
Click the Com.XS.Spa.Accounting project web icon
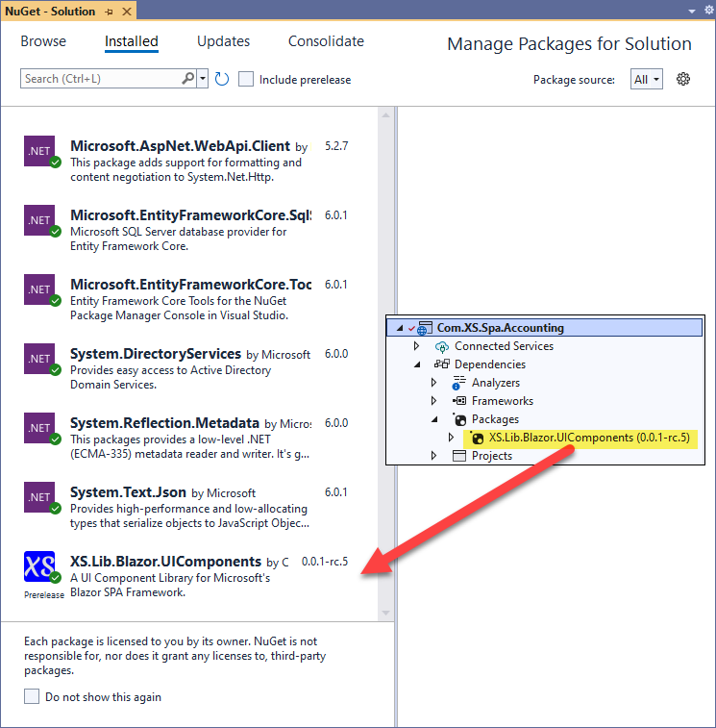click(424, 328)
